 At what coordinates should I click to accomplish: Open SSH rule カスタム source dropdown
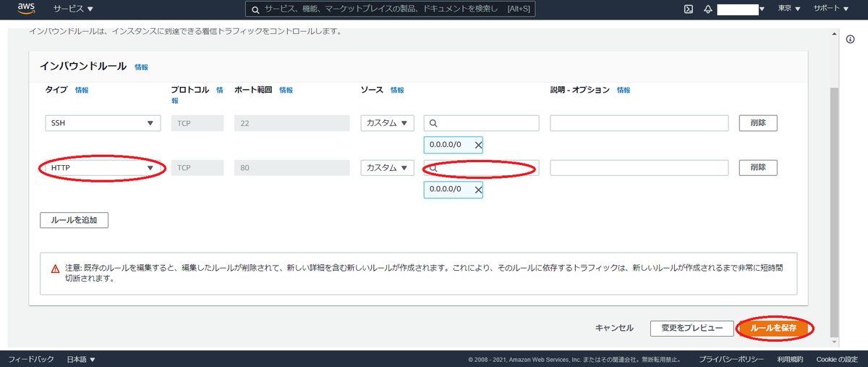click(x=387, y=123)
